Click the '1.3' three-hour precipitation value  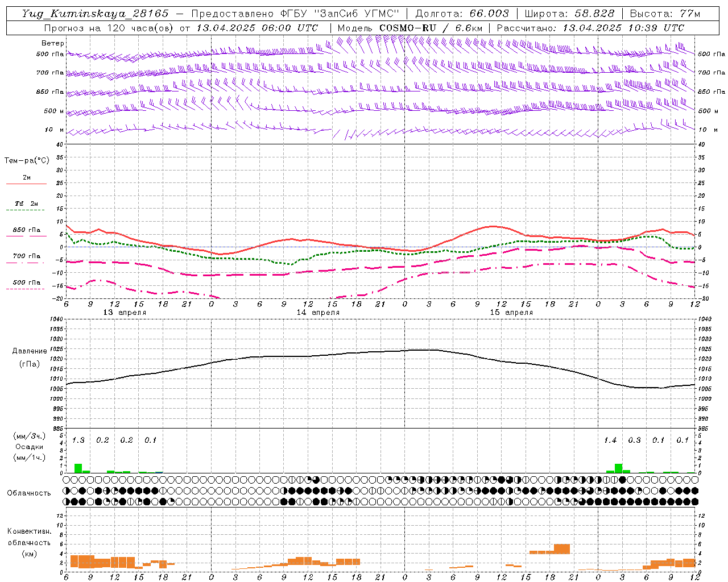(78, 440)
